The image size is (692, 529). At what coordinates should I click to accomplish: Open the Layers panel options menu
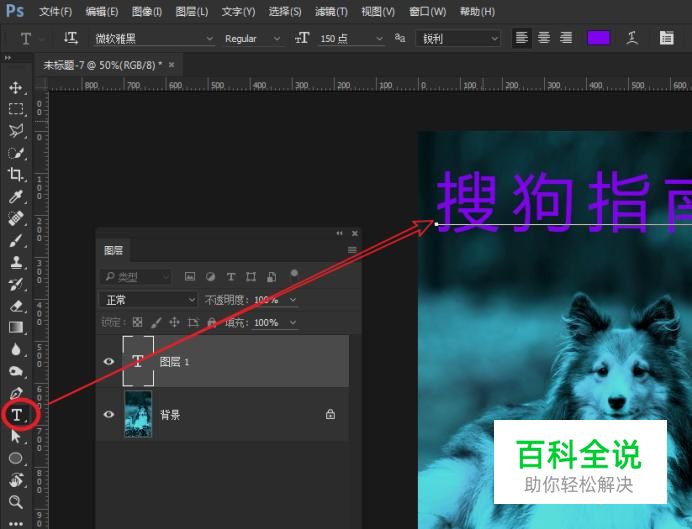click(x=352, y=250)
